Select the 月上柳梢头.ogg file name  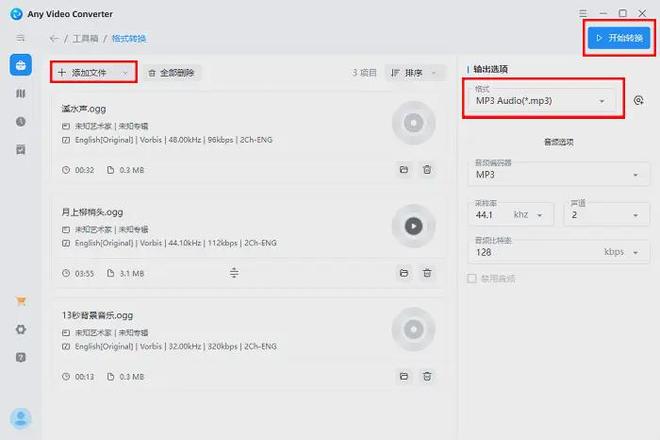pyautogui.click(x=92, y=212)
